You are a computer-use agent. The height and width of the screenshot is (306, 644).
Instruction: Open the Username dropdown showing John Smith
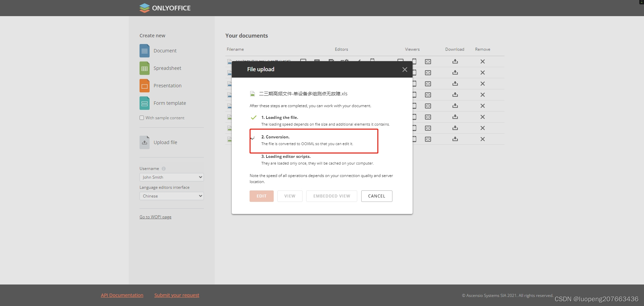pyautogui.click(x=172, y=177)
